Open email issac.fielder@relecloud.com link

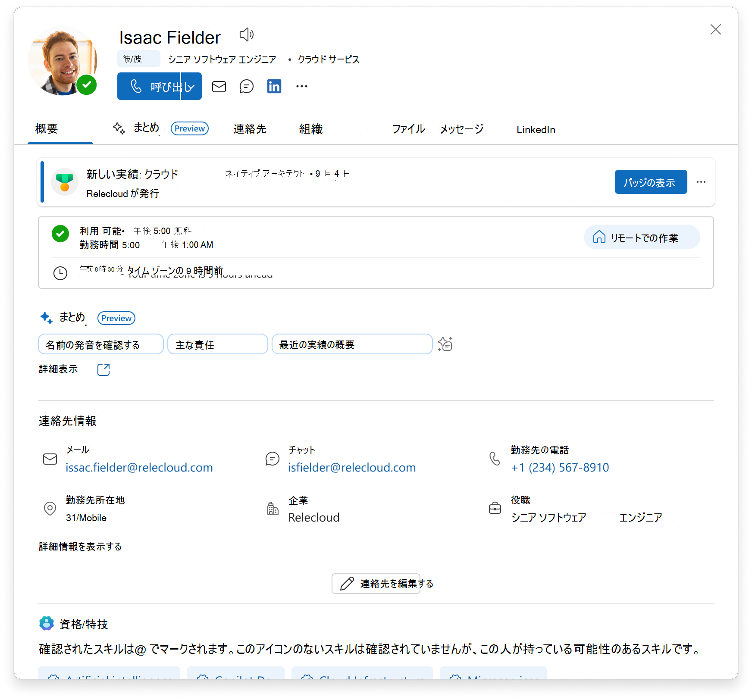coord(139,467)
